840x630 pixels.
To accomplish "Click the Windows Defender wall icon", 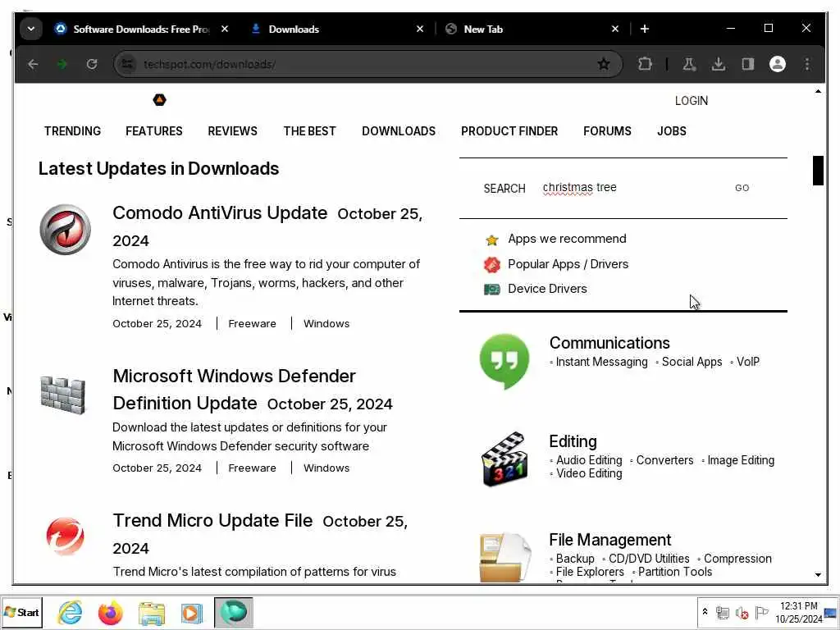I will pyautogui.click(x=62, y=395).
